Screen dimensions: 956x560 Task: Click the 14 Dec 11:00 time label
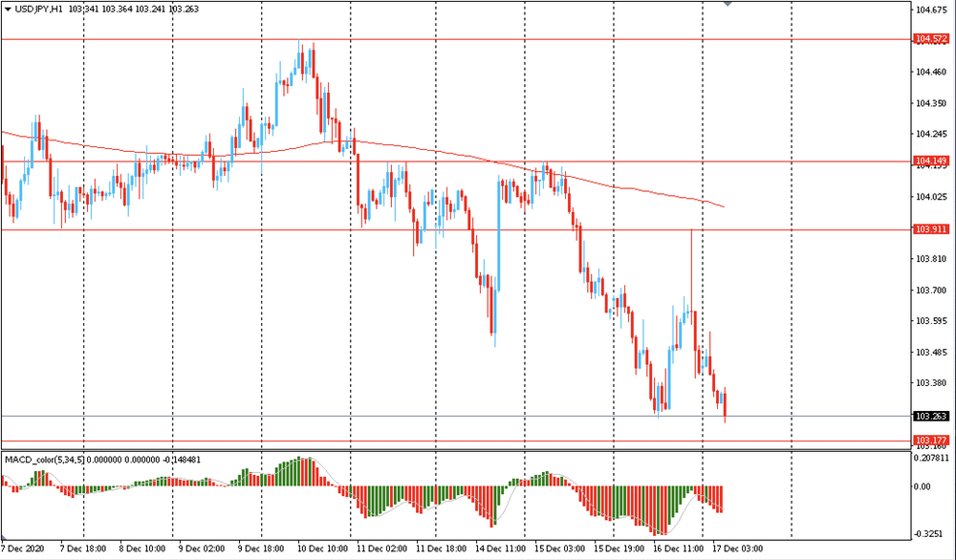tap(500, 549)
